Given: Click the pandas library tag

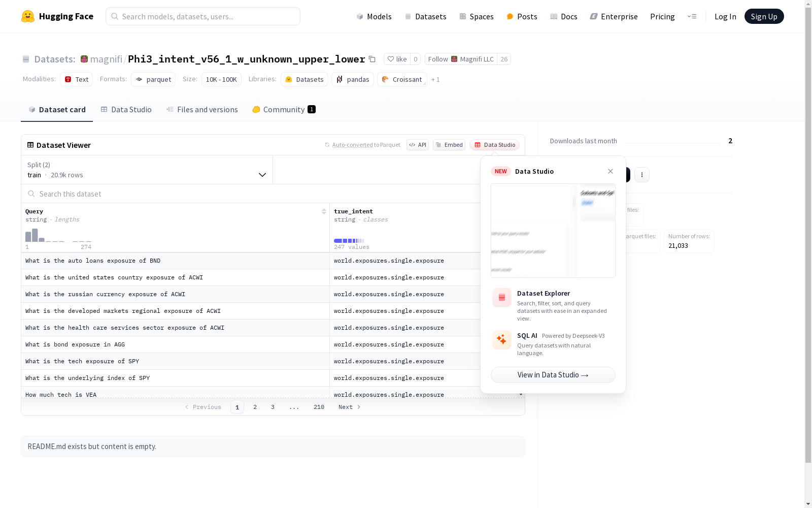Looking at the screenshot, I should (353, 79).
